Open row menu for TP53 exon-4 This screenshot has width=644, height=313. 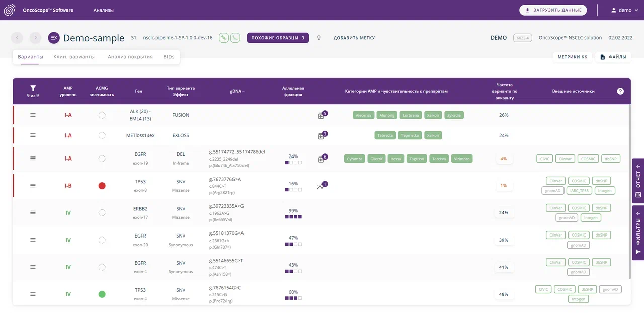(x=33, y=294)
